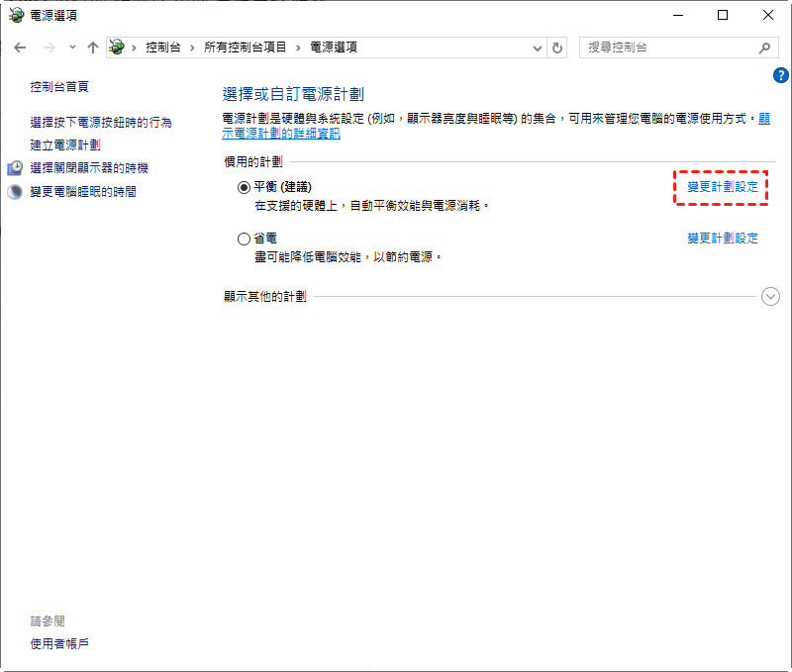Select the 平衡 (建議) power plan
The width and height of the screenshot is (792, 672).
tap(245, 187)
